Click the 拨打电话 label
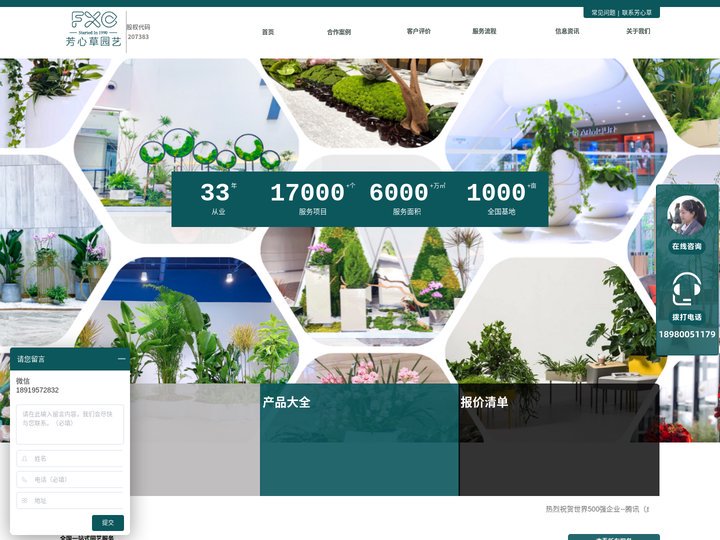Image resolution: width=720 pixels, height=540 pixels. pos(687,317)
